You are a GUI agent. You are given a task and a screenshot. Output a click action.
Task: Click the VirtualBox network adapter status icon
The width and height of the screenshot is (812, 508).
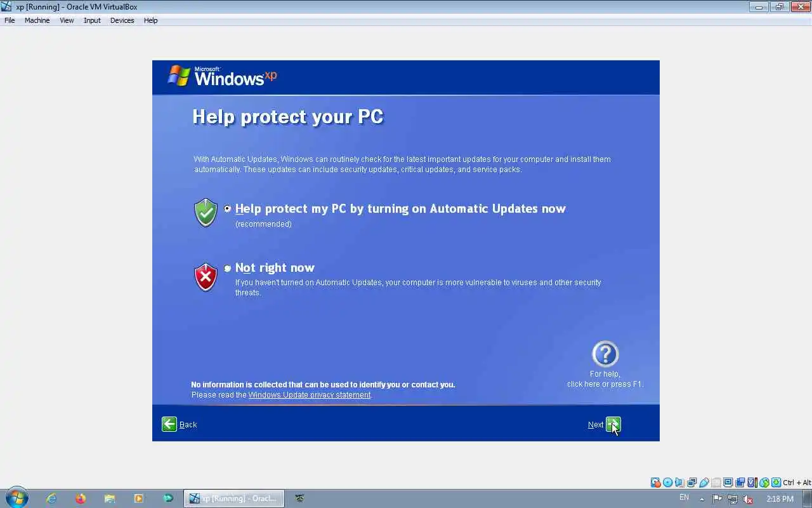691,483
